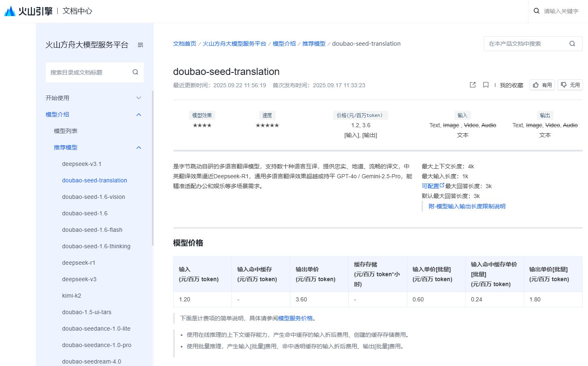Open doubao-seedance-1.0-lite model page
588x366 pixels.
[96, 329]
